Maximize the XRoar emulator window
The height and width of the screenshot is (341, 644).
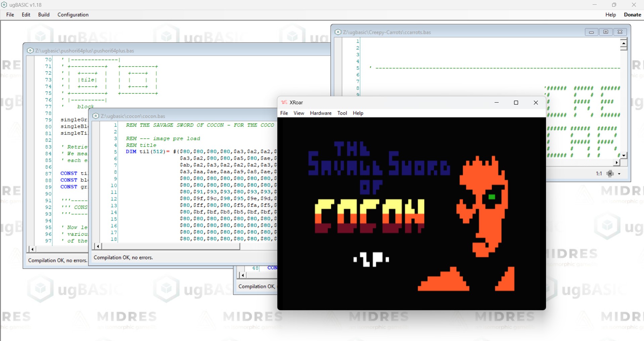click(516, 103)
